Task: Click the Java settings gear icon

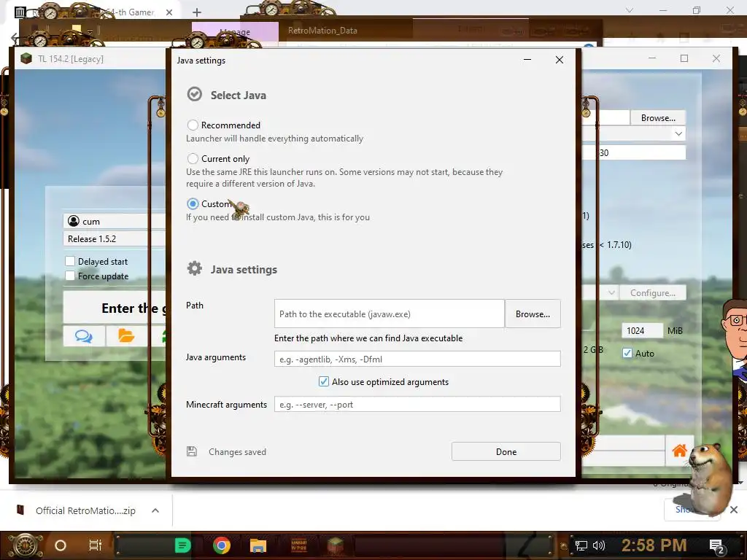Action: click(x=194, y=268)
